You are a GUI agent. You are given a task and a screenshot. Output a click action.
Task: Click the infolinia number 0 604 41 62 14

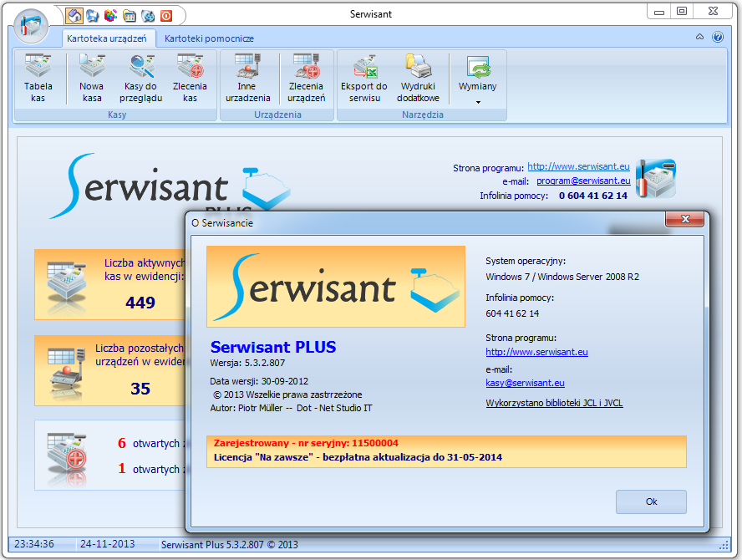pos(593,196)
